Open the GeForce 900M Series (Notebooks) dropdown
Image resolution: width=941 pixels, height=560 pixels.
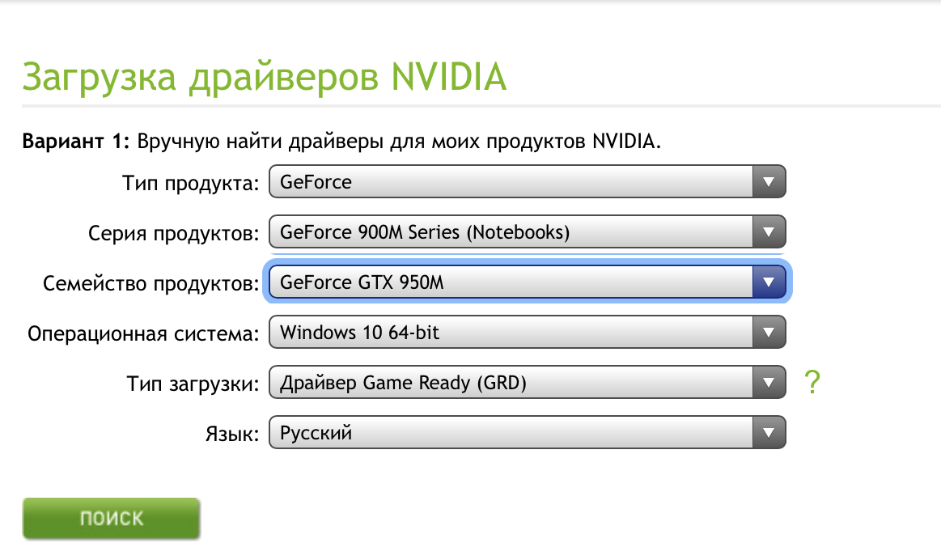tap(510, 233)
